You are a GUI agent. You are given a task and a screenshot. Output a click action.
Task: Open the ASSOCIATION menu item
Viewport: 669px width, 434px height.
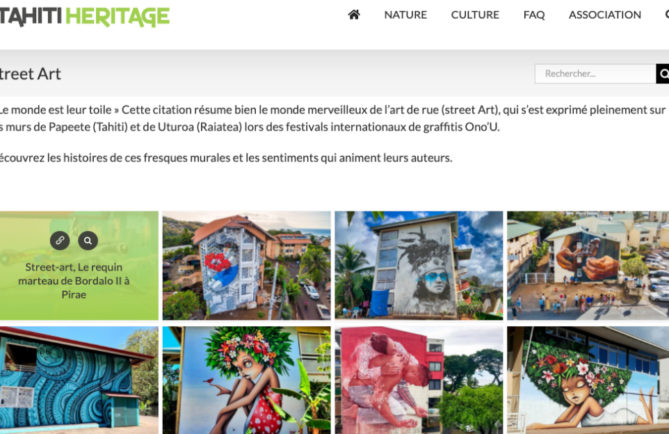coord(605,15)
